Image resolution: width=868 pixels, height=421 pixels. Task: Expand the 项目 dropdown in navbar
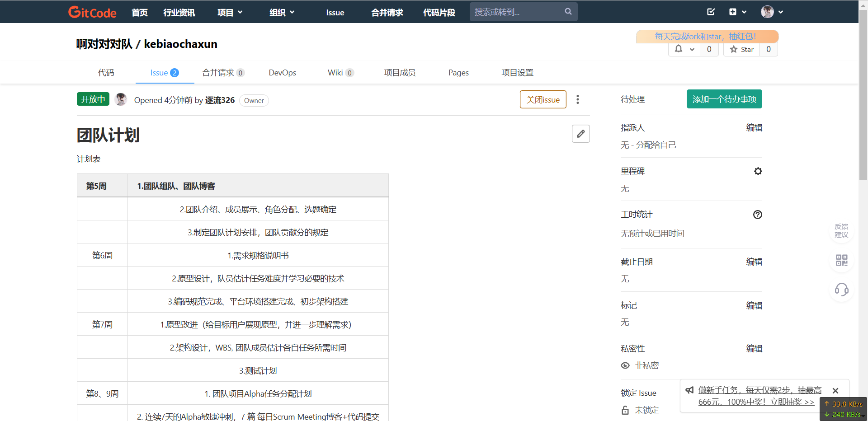(x=230, y=13)
